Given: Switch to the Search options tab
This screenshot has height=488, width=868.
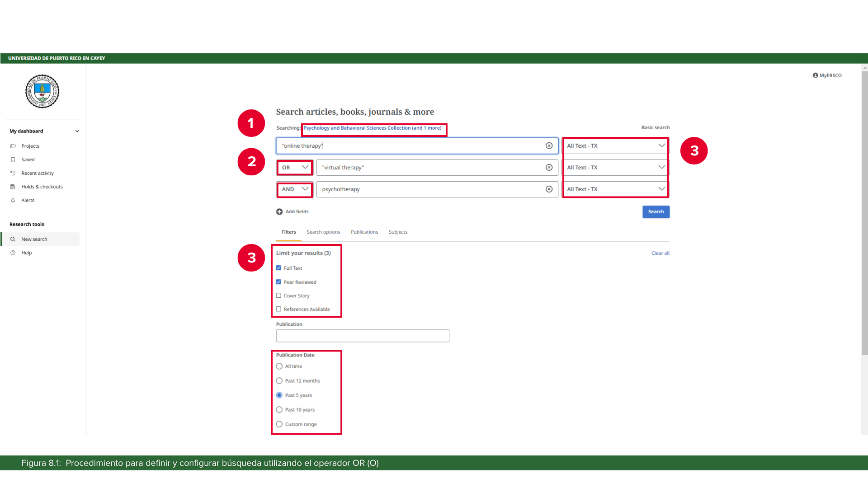Looking at the screenshot, I should [x=323, y=232].
